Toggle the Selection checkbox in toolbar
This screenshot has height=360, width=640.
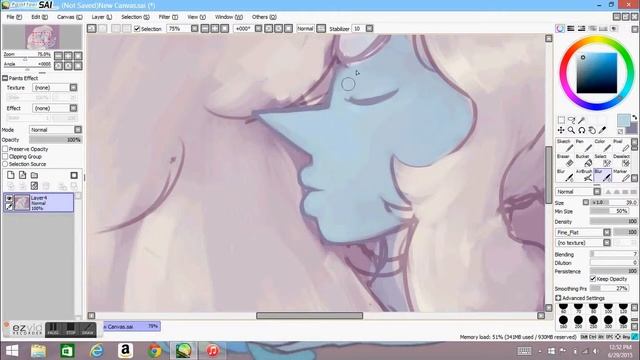coord(137,29)
